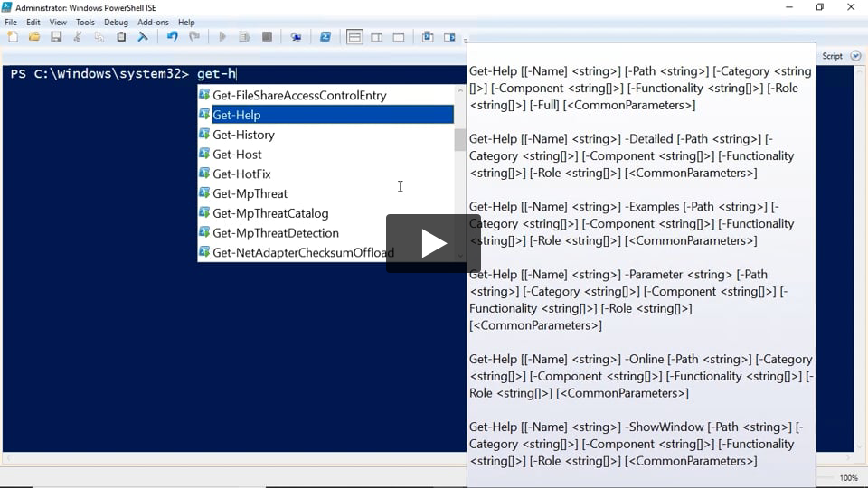
Task: Click the IntelliSense list scrollbar thumb
Action: 460,140
